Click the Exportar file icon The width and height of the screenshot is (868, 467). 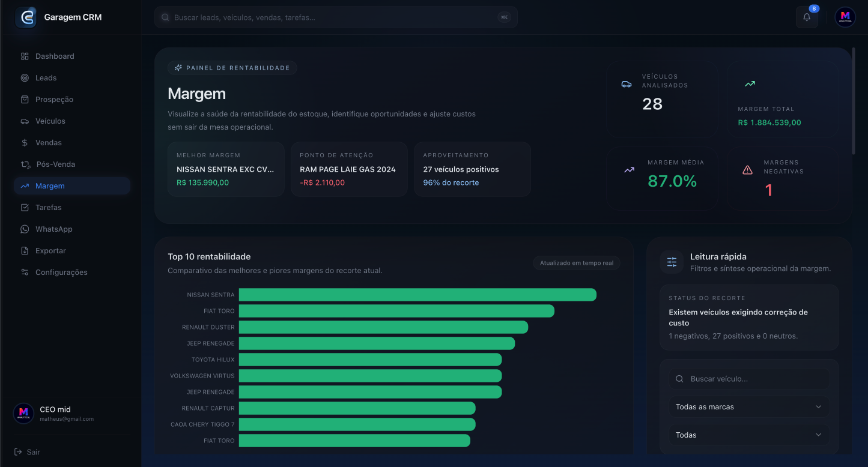pos(25,251)
